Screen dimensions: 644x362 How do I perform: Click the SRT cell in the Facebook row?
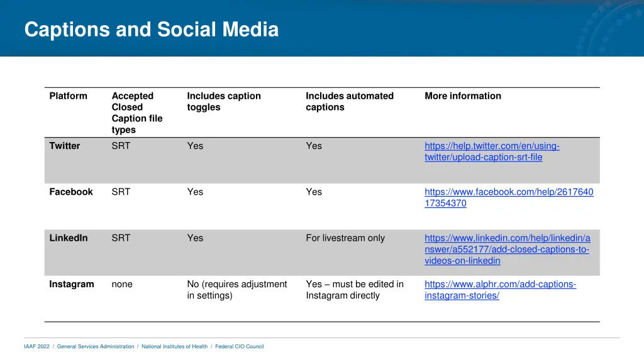121,192
